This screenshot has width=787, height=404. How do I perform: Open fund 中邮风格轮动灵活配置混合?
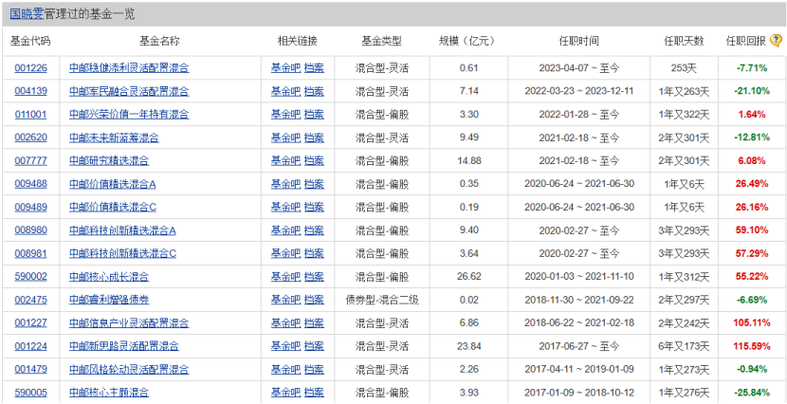pos(129,369)
